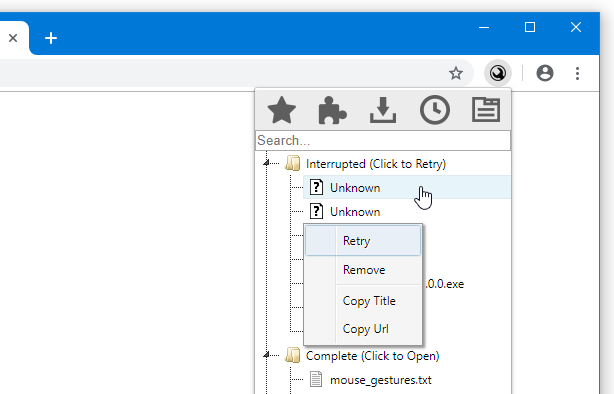Open the user profile avatar
This screenshot has width=614, height=394.
click(x=545, y=73)
